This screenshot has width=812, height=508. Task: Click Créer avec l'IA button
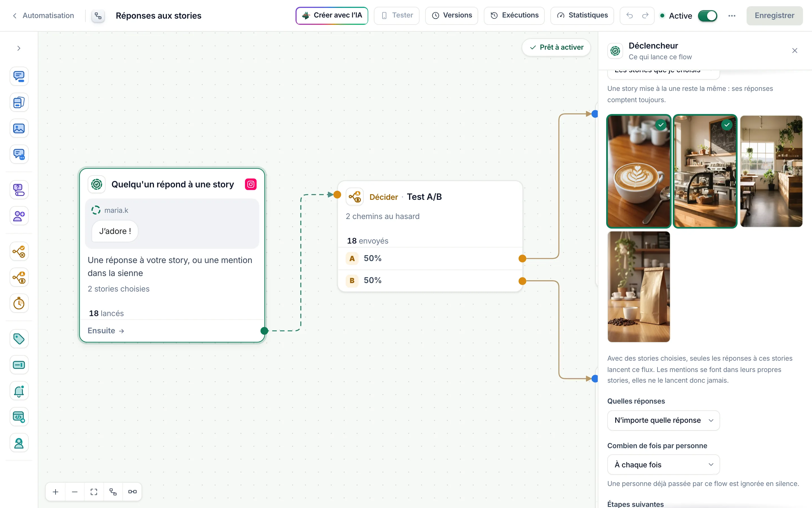(332, 16)
